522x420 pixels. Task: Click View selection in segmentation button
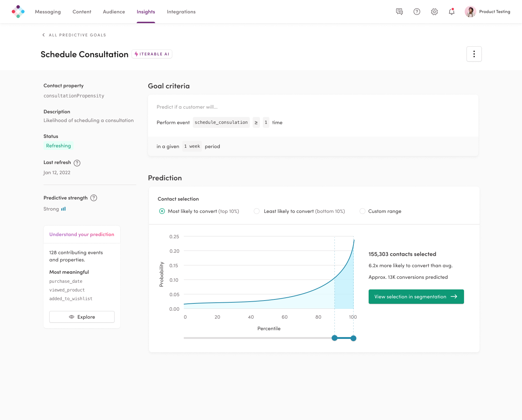416,297
